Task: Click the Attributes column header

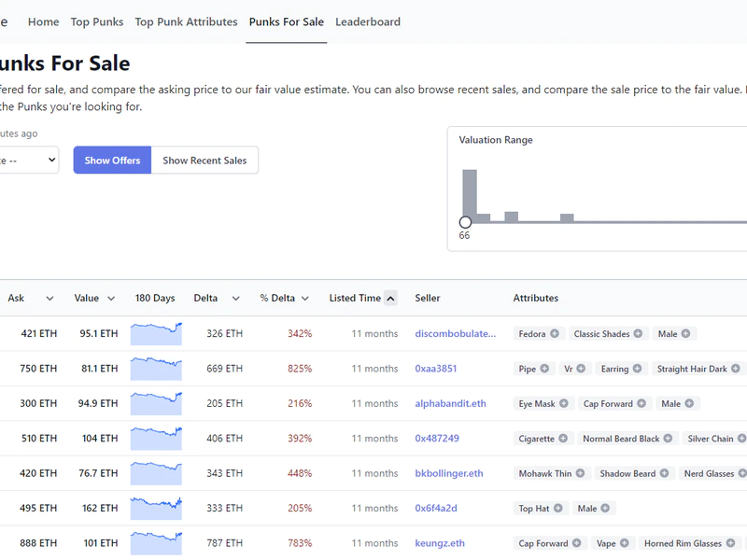Action: coord(535,298)
